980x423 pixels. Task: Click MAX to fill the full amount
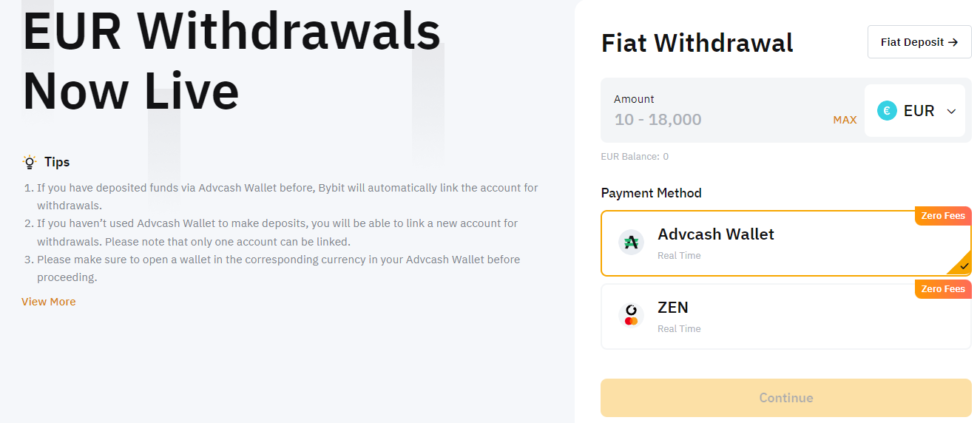pos(844,120)
